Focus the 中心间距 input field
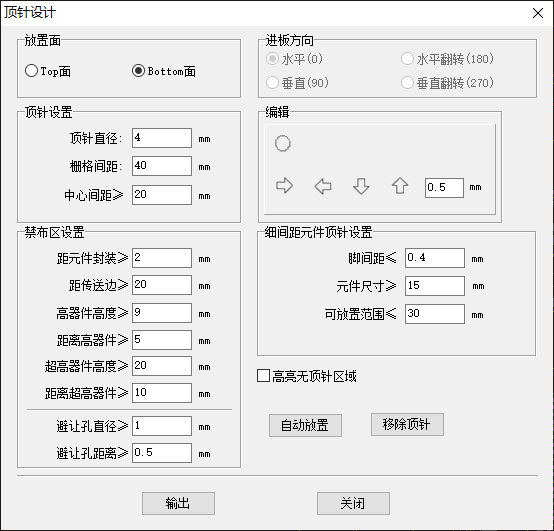 162,195
